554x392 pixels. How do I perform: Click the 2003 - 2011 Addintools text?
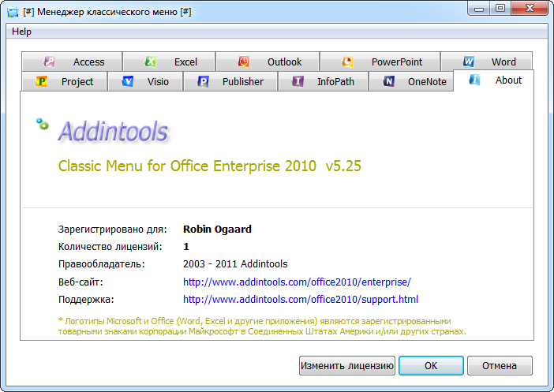[x=235, y=264]
